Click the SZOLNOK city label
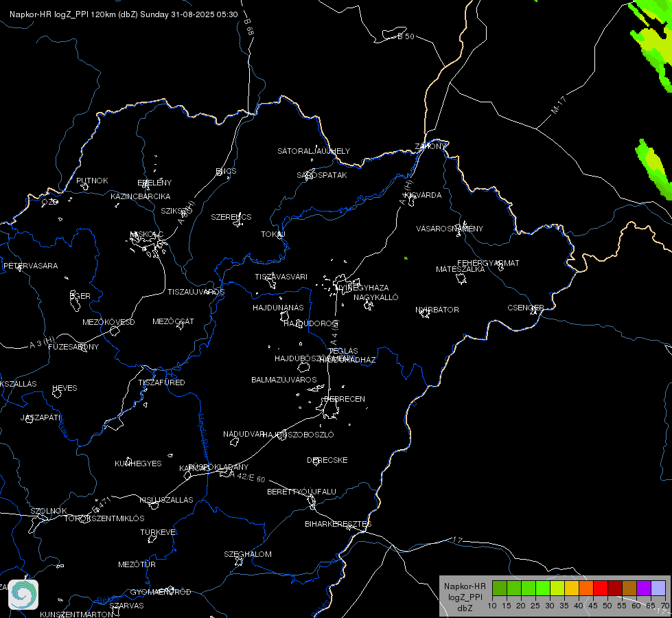 coord(49,511)
